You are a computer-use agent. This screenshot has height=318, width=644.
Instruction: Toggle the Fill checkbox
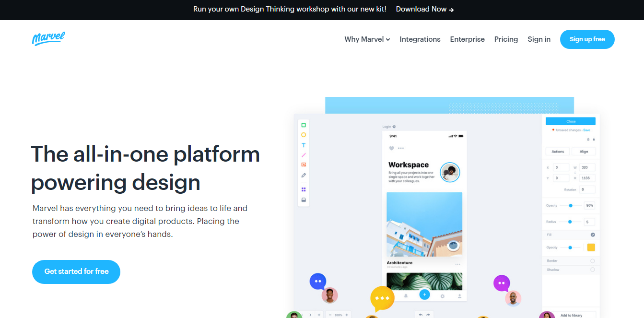[x=593, y=235]
